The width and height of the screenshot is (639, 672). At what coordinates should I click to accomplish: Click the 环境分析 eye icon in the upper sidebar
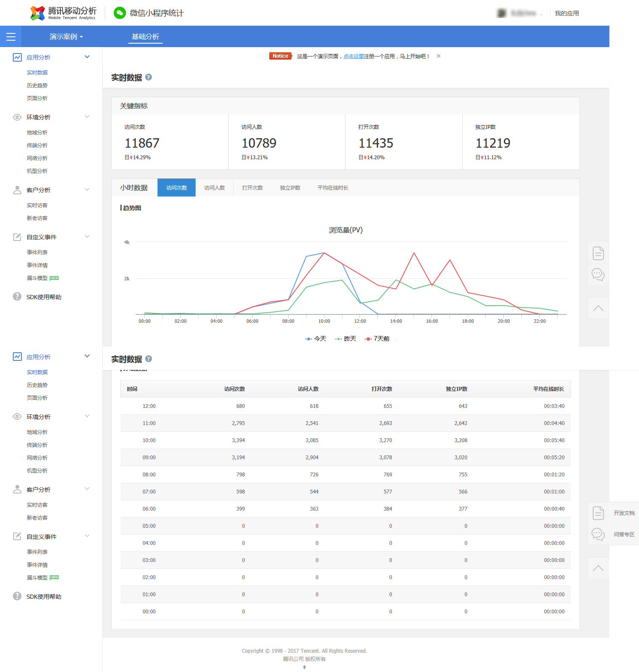tap(17, 117)
